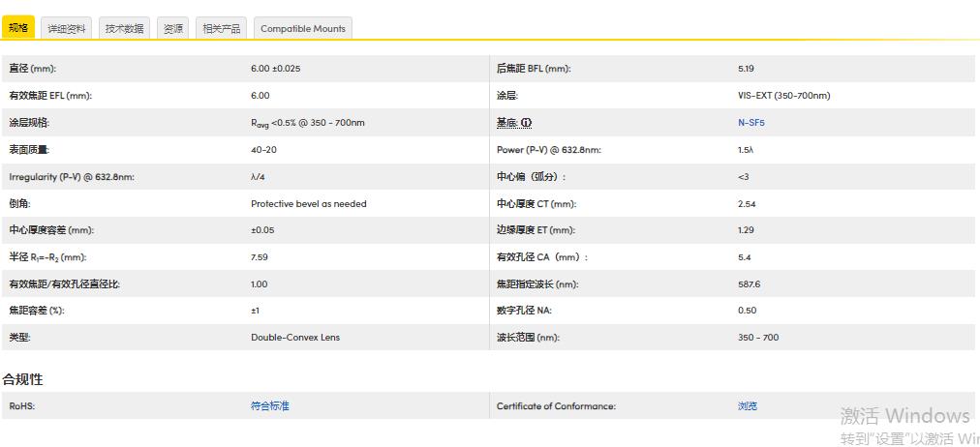980x447 pixels.
Task: Select the 技术数据 tab
Action: 125,29
